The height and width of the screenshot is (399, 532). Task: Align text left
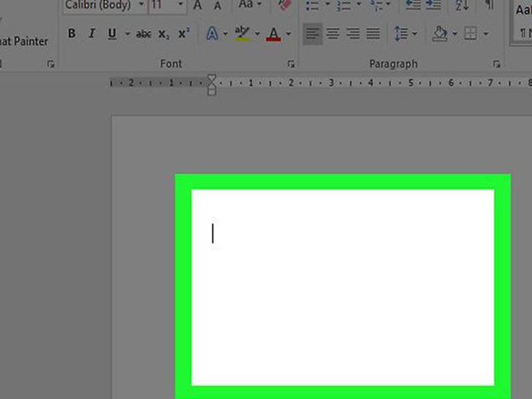pos(313,34)
